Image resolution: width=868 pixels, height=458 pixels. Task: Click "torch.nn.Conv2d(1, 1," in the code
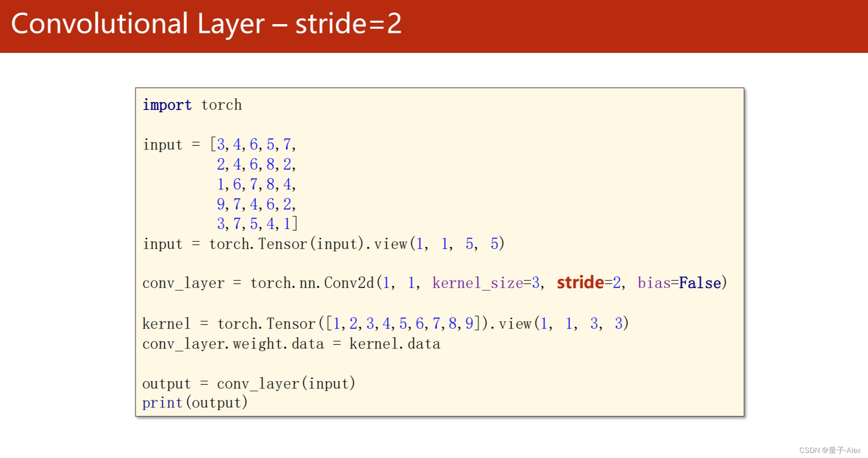click(335, 283)
